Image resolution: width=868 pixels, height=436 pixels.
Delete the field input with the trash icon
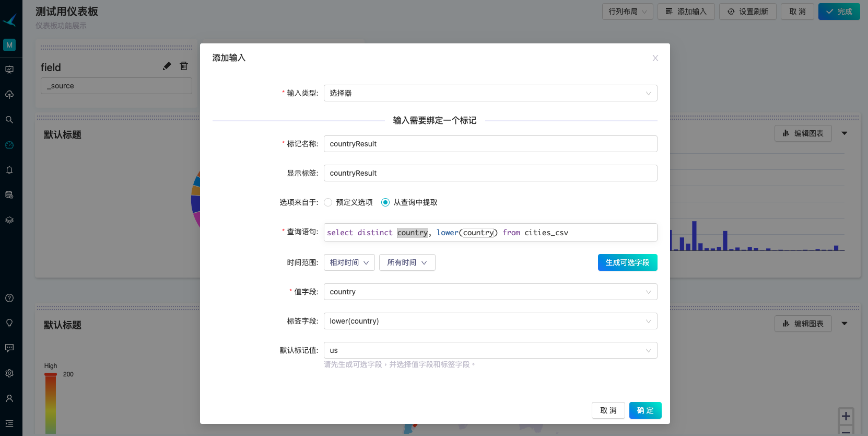184,66
